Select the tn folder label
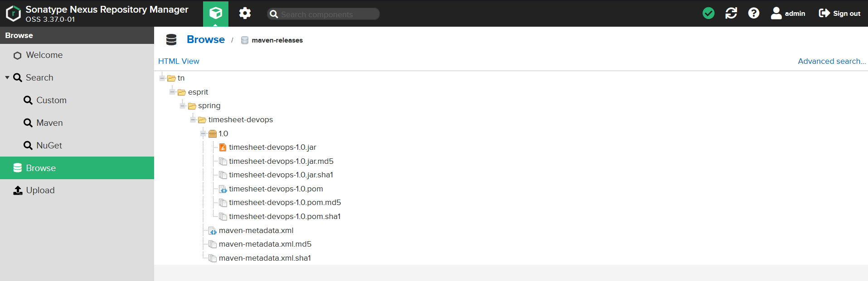 (181, 78)
